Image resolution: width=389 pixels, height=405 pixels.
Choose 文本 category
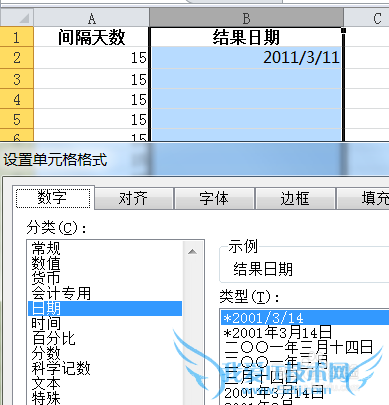(105, 383)
